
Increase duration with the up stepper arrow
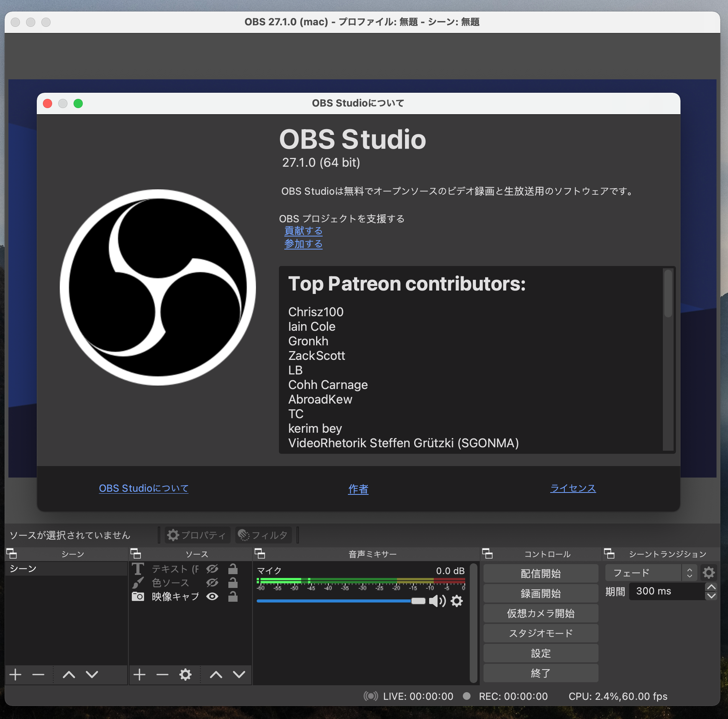pos(712,587)
